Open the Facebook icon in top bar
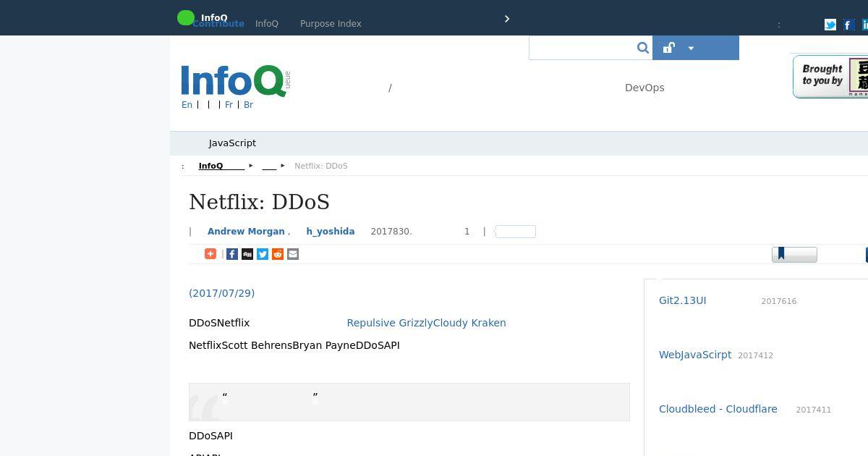 848,25
